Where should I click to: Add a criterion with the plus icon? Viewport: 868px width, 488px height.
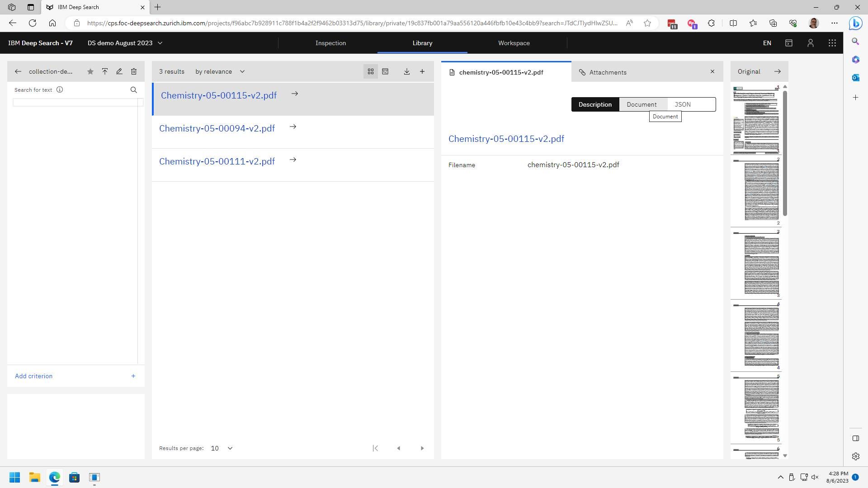(133, 376)
